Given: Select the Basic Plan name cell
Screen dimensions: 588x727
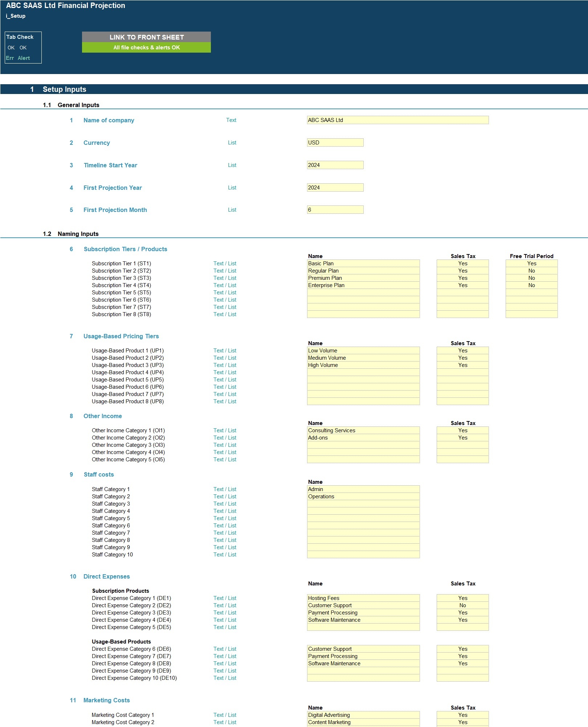Looking at the screenshot, I should (x=363, y=264).
